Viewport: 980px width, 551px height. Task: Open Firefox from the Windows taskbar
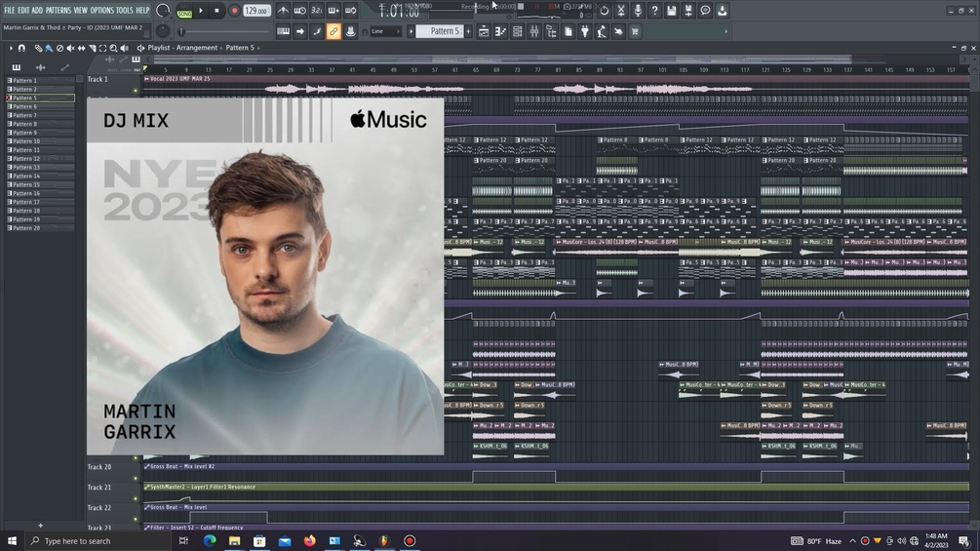[x=310, y=541]
